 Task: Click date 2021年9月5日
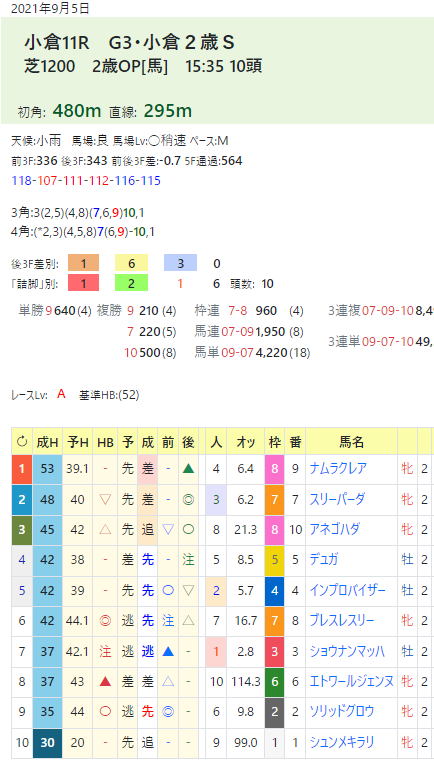pos(50,8)
